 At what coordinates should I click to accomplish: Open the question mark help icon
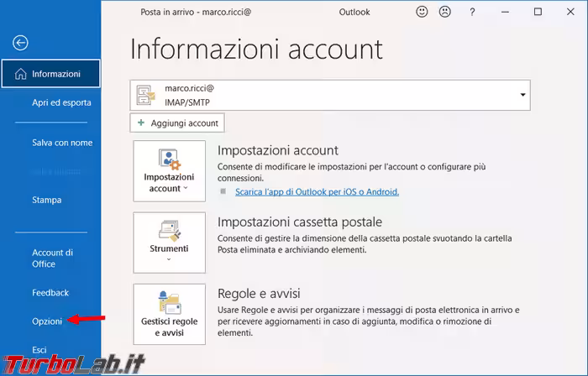(472, 13)
